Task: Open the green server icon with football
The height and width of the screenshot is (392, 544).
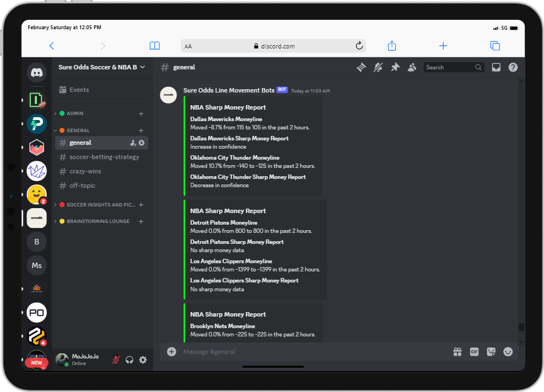Action: click(x=36, y=100)
